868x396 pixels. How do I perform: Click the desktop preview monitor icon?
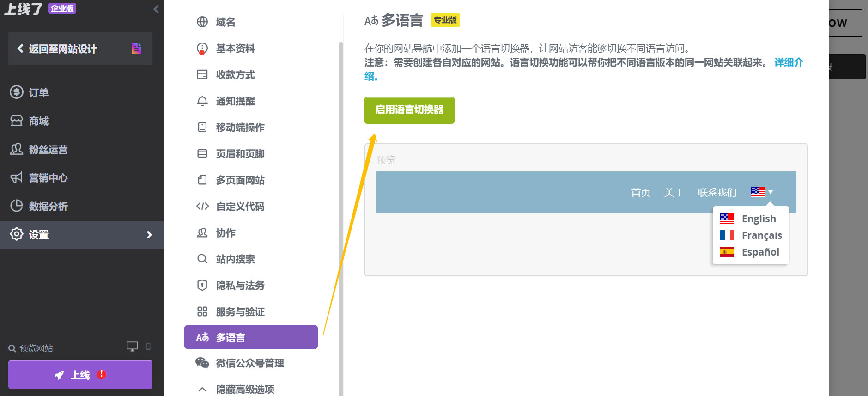132,347
